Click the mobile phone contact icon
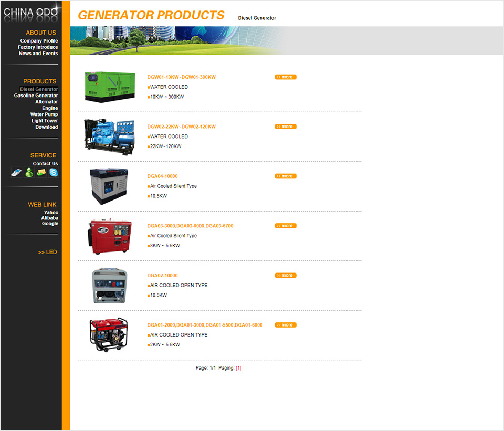Viewport: 504px width, 431px height. pos(16,172)
